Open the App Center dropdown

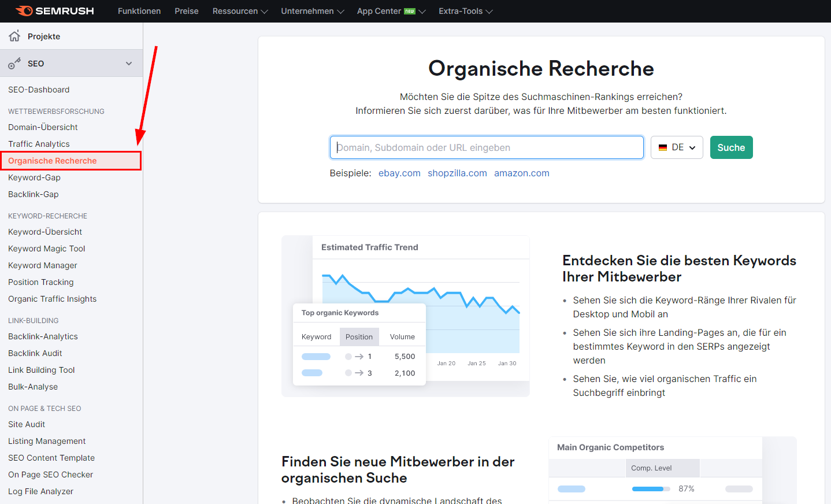pyautogui.click(x=391, y=11)
